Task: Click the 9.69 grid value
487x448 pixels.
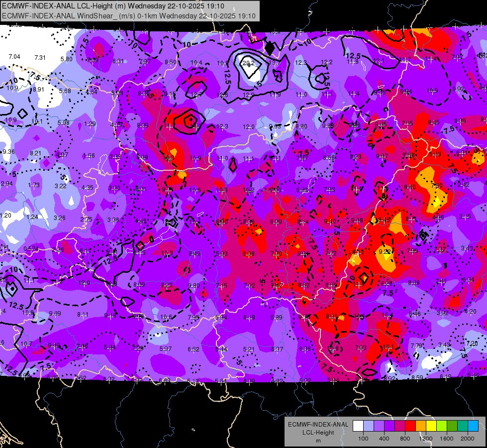Action: tap(55, 314)
